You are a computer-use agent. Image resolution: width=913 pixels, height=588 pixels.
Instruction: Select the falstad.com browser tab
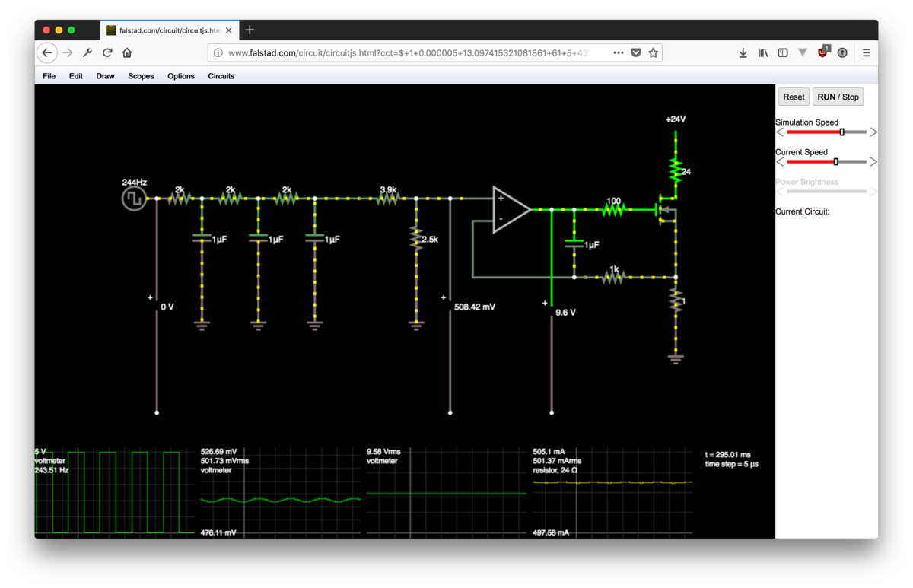[170, 30]
